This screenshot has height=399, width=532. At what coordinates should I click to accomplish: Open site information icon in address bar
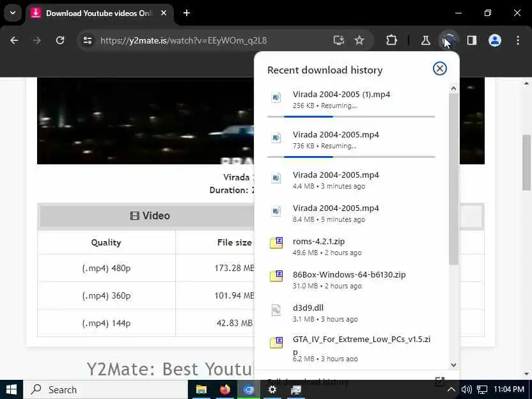tap(88, 41)
